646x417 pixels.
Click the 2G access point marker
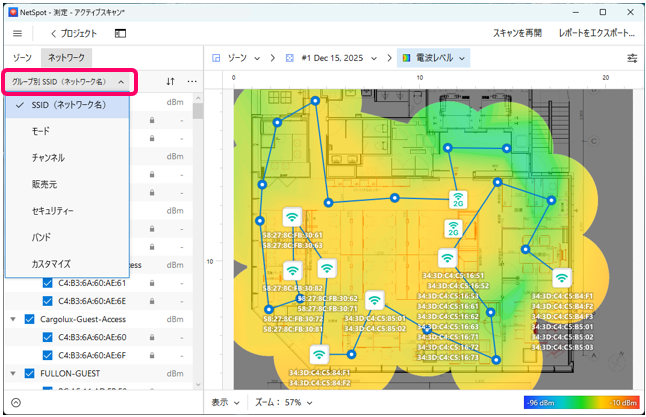[458, 200]
